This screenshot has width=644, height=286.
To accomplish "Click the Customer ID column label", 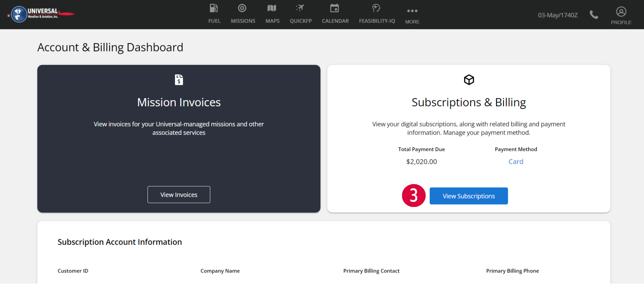I will pyautogui.click(x=73, y=271).
